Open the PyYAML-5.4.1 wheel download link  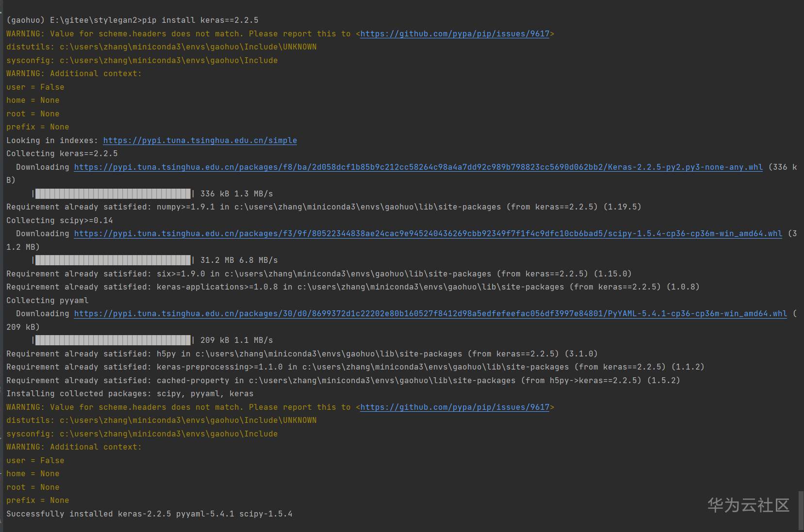point(430,314)
